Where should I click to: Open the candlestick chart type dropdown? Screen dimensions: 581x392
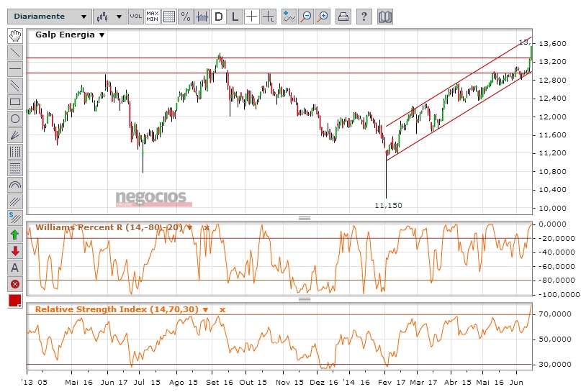pyautogui.click(x=109, y=17)
